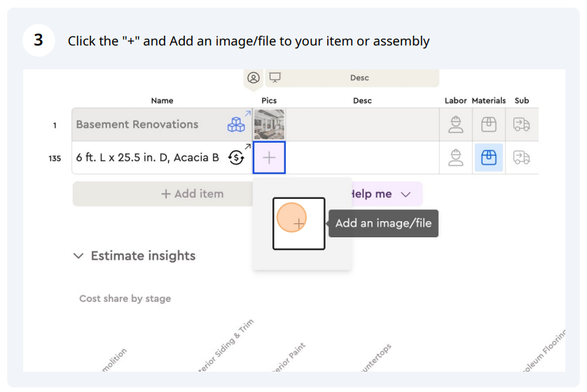Image resolution: width=587 pixels, height=392 pixels.
Task: Click the Cost share by stage label
Action: click(x=125, y=298)
